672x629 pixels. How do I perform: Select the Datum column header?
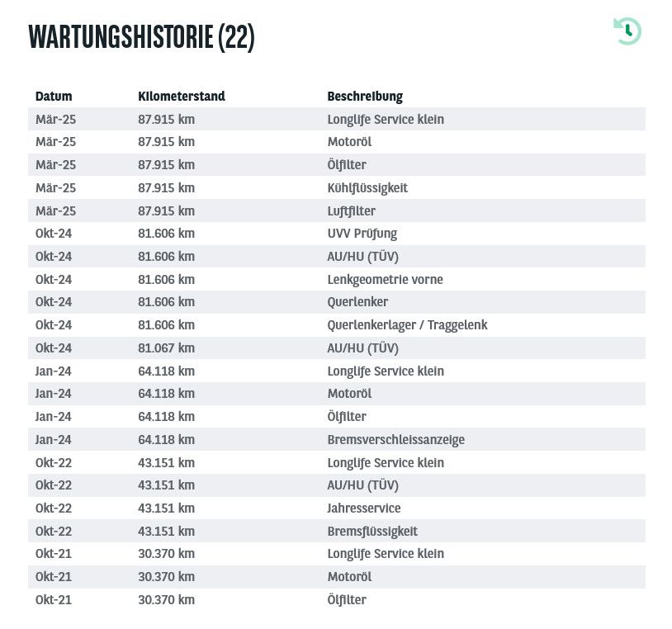(x=54, y=96)
